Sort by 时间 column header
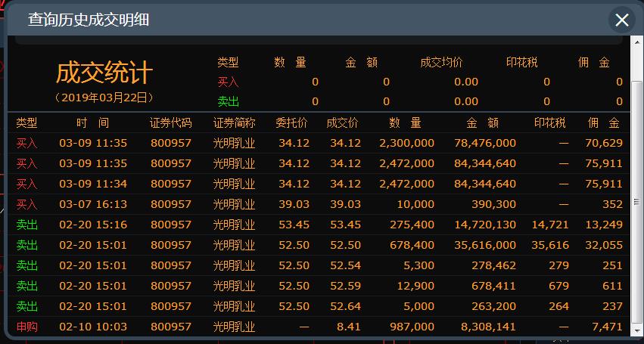644x344 pixels. [x=92, y=123]
